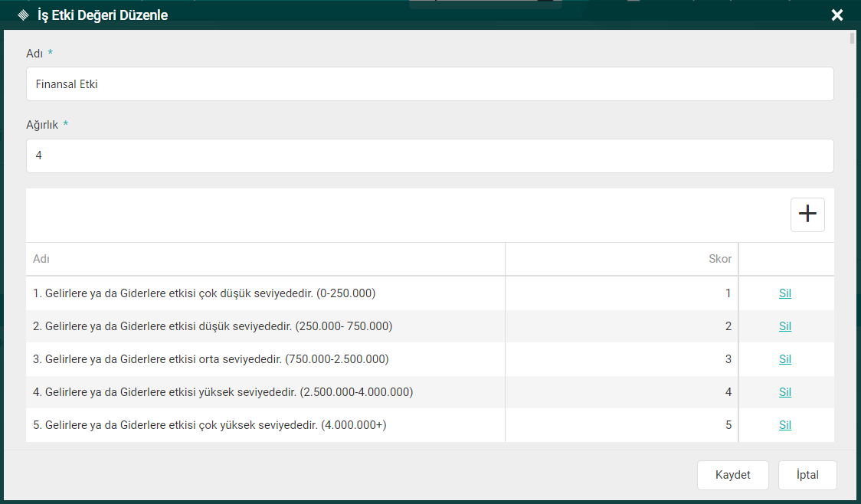
Task: Focus the Adı field containing Finansal Etki
Action: click(430, 84)
